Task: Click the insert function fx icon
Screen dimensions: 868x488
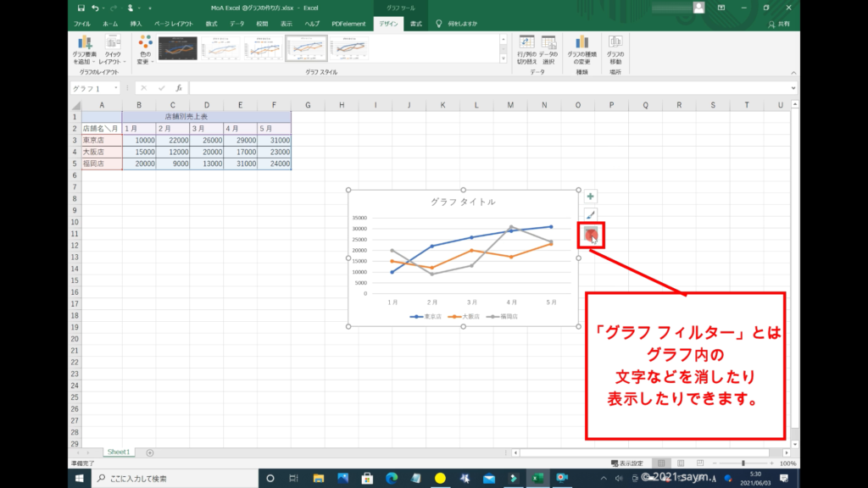Action: point(179,88)
